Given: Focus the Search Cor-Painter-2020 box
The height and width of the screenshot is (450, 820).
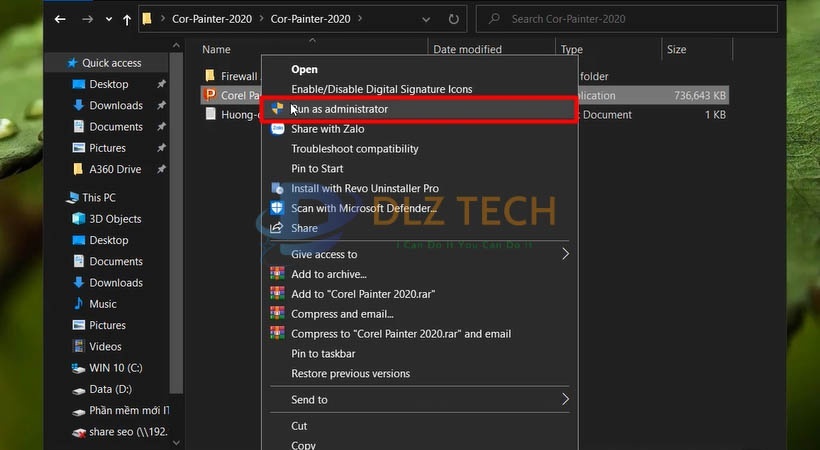Looking at the screenshot, I should 627,19.
